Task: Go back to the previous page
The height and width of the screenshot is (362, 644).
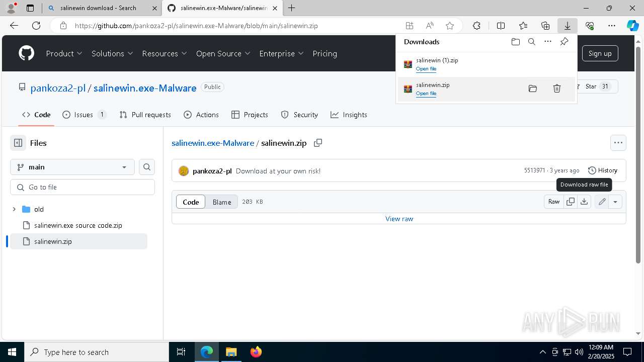Action: tap(14, 26)
